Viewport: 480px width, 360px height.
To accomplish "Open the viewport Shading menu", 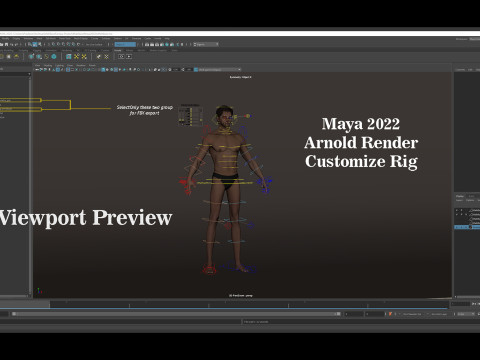I will [x=48, y=65].
